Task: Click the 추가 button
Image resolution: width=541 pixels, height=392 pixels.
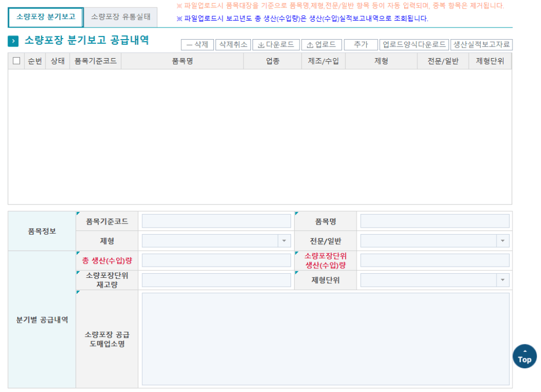Action: [x=360, y=45]
